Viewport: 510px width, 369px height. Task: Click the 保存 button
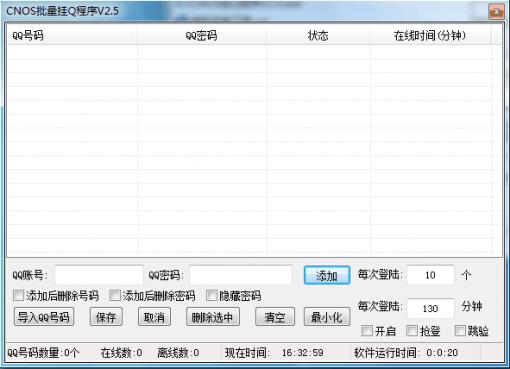(x=106, y=317)
